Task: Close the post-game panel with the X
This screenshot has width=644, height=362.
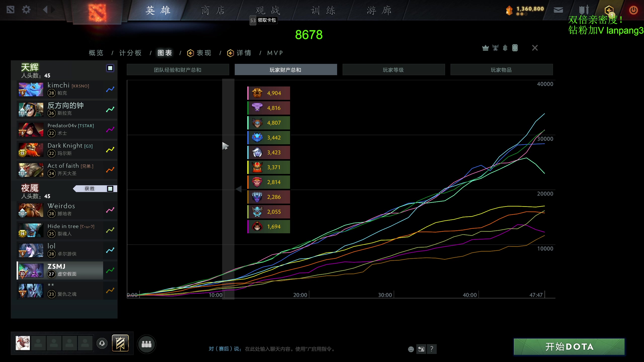Action: click(x=535, y=48)
